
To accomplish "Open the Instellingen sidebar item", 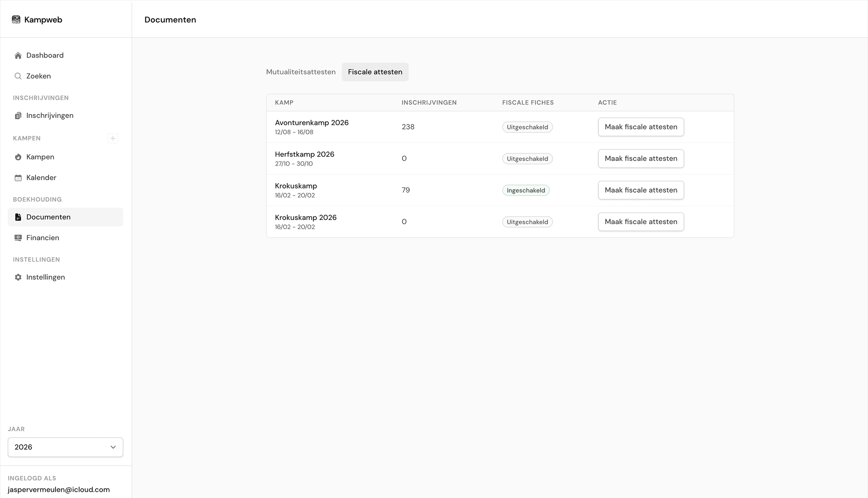I will click(x=65, y=277).
